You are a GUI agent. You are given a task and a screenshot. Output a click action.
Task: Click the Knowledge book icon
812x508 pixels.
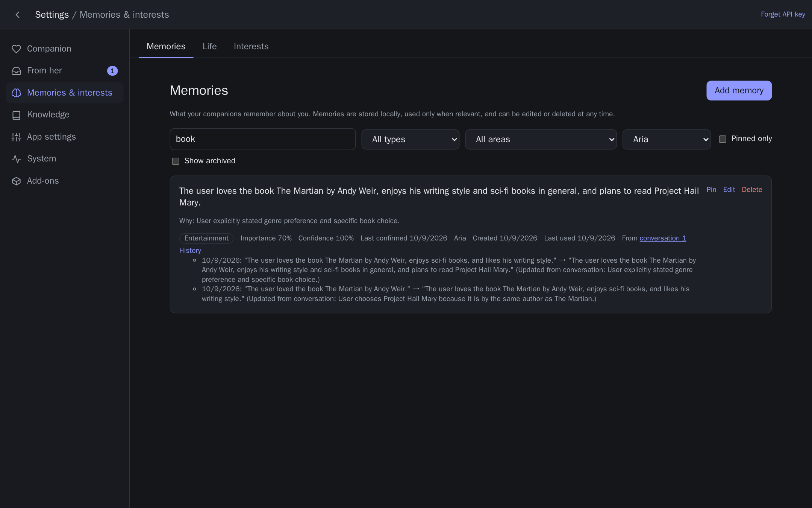point(16,115)
